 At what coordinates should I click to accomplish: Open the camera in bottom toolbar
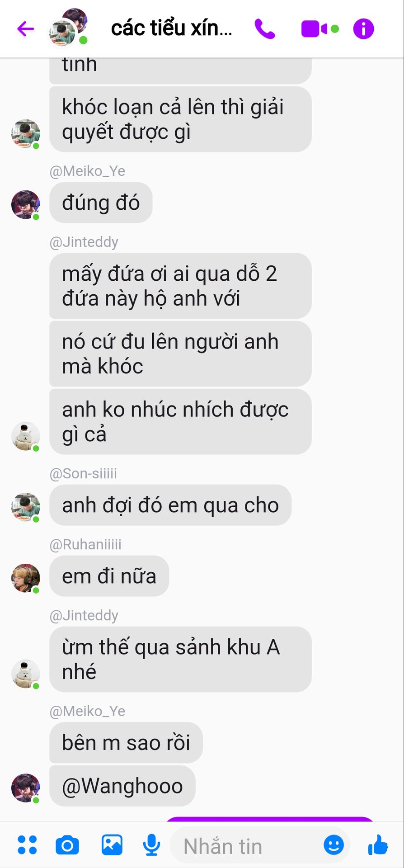pos(67,845)
